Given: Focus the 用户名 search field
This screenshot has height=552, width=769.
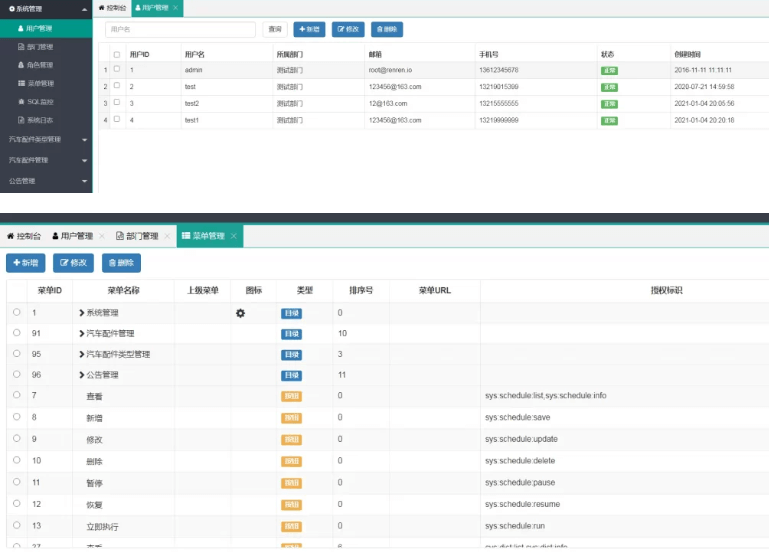Looking at the screenshot, I should click(x=180, y=29).
